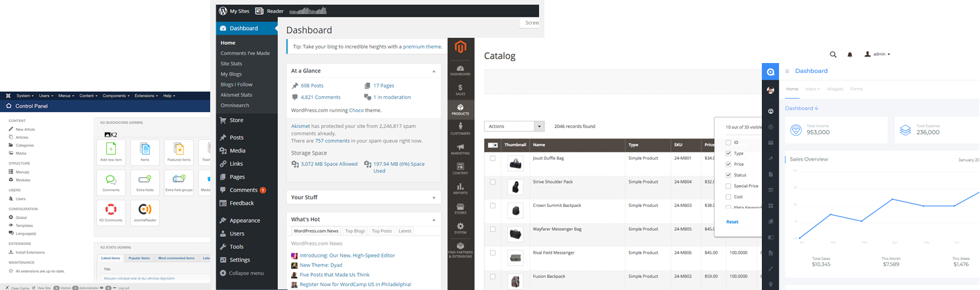Click the Reset link in columns panel
Viewport: 980px width, 290px height.
click(732, 222)
